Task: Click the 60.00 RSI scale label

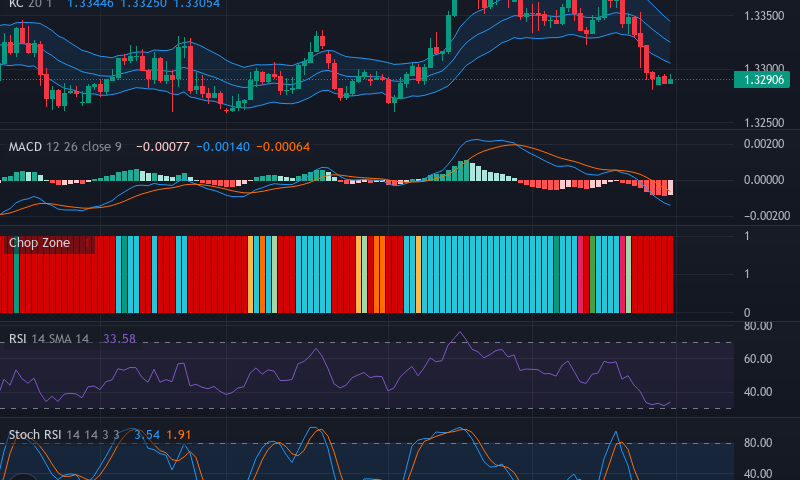Action: pyautogui.click(x=758, y=359)
